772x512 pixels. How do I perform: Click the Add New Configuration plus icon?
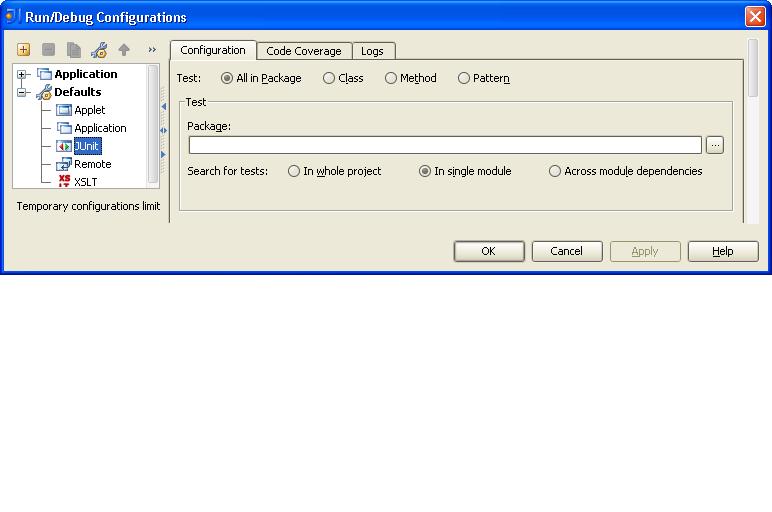click(x=23, y=50)
